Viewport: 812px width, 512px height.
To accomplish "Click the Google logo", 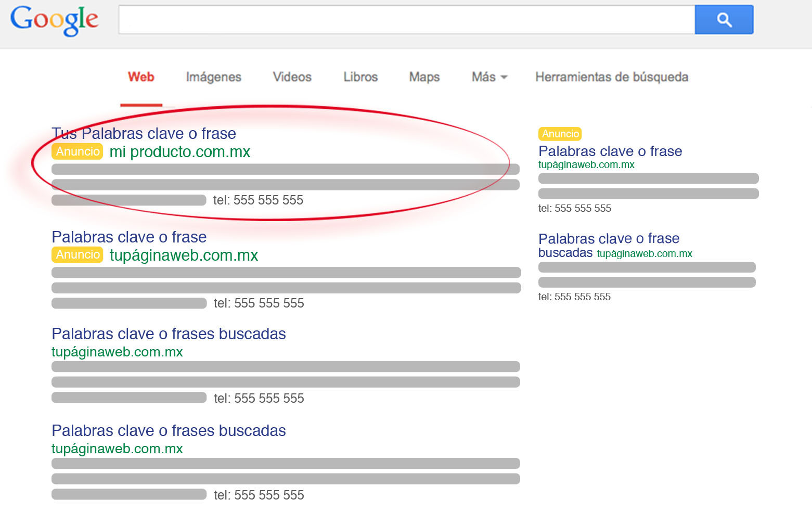I will [54, 20].
